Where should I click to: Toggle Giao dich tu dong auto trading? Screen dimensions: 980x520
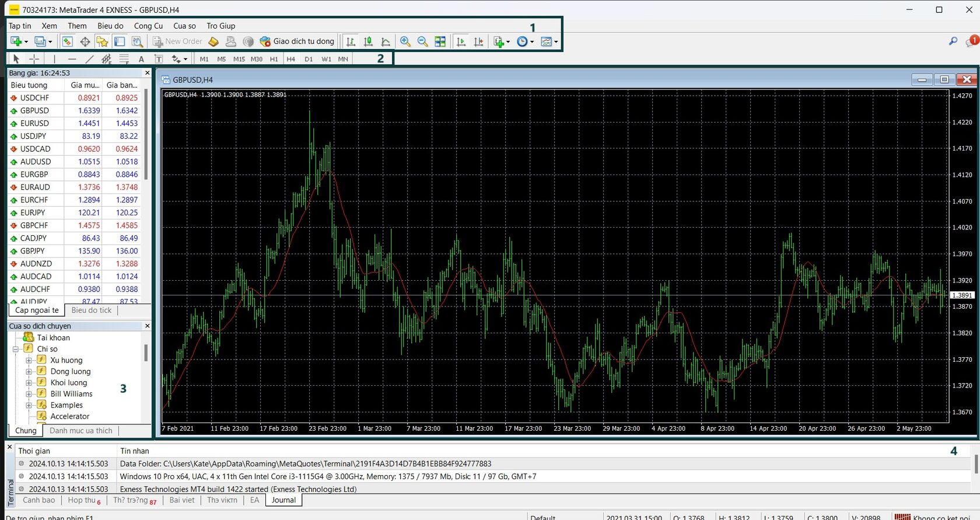click(x=297, y=41)
